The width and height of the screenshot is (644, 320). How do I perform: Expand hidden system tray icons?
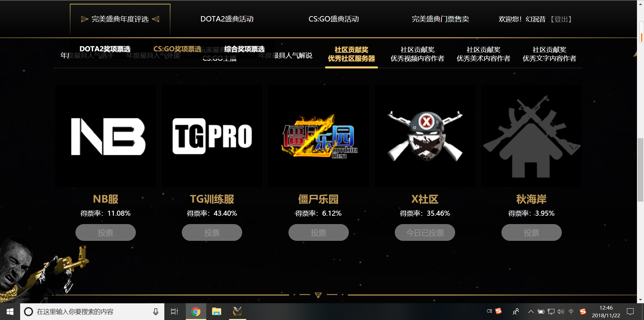(x=531, y=312)
